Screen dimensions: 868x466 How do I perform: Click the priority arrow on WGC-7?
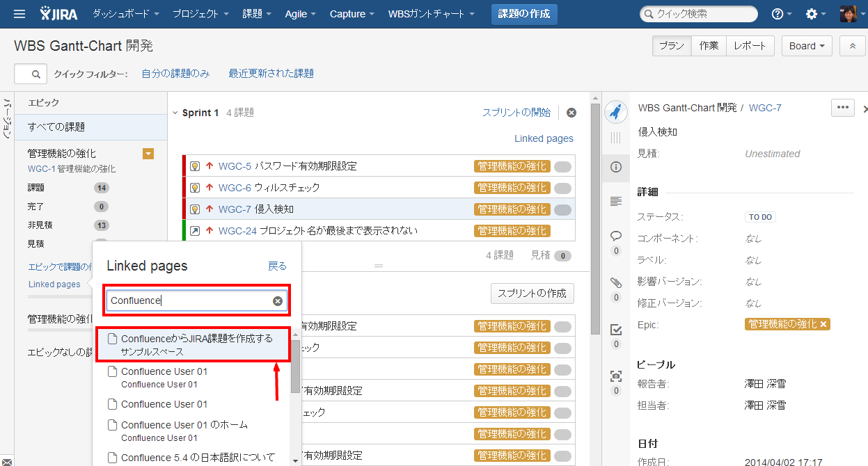210,209
